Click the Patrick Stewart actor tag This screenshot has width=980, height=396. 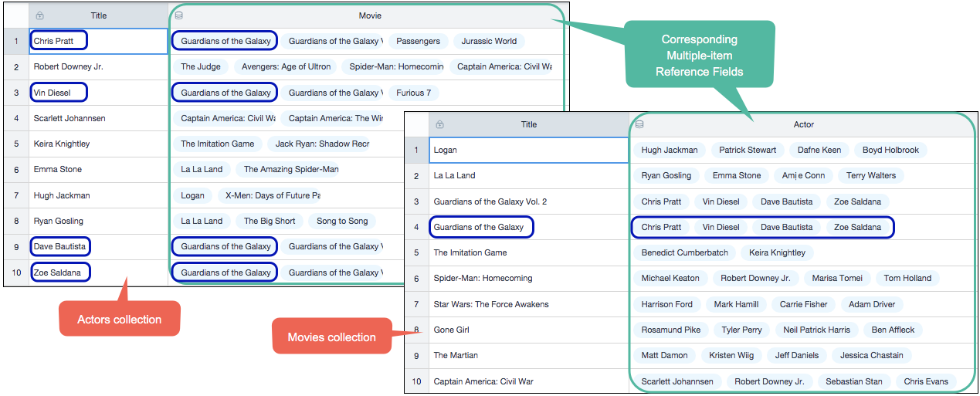(748, 150)
